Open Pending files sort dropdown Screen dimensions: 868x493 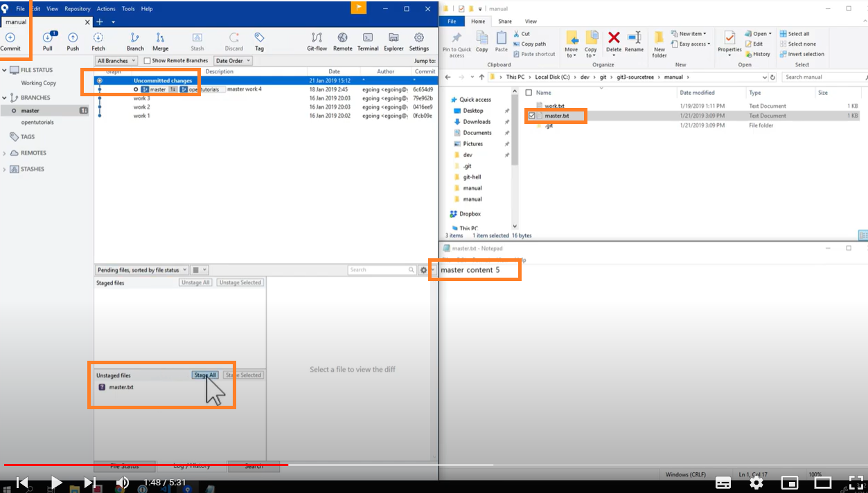(142, 270)
